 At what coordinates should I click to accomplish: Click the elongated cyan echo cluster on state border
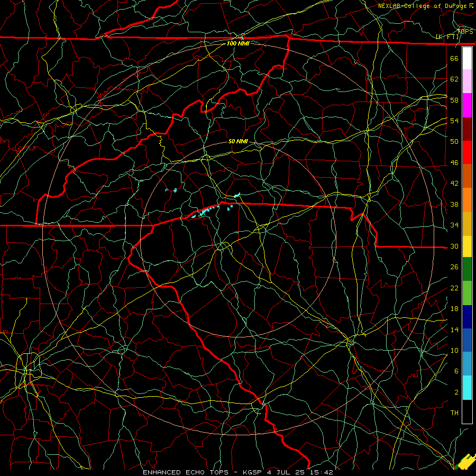click(205, 211)
